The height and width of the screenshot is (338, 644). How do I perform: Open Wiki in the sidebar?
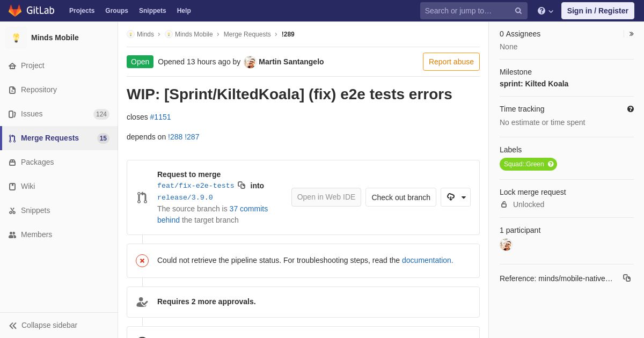click(59, 186)
